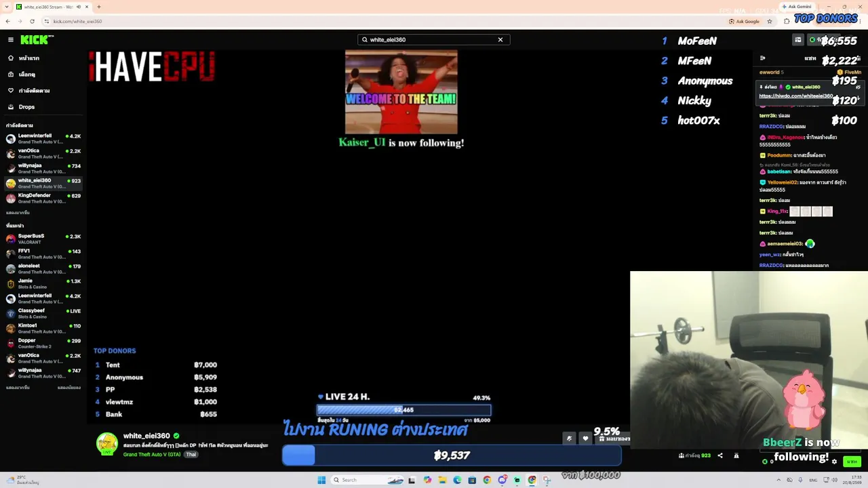Open Discord from the taskbar
The image size is (868, 488).
click(502, 480)
